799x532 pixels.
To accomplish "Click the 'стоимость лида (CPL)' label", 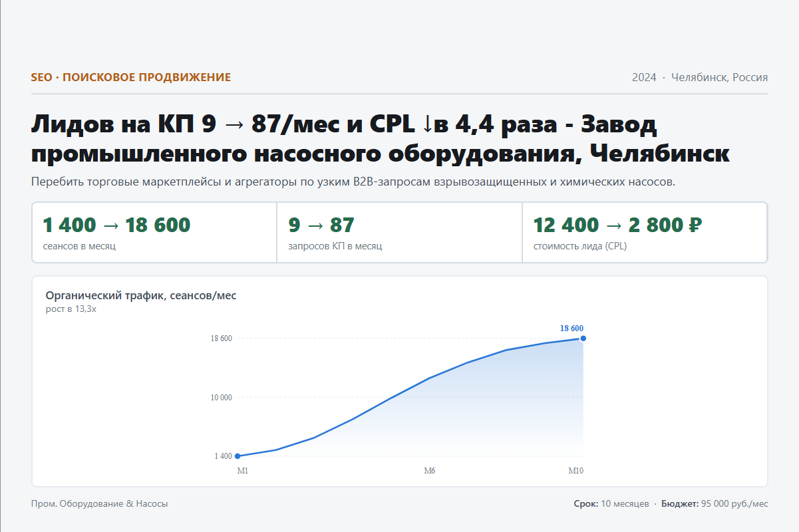I will pos(580,246).
